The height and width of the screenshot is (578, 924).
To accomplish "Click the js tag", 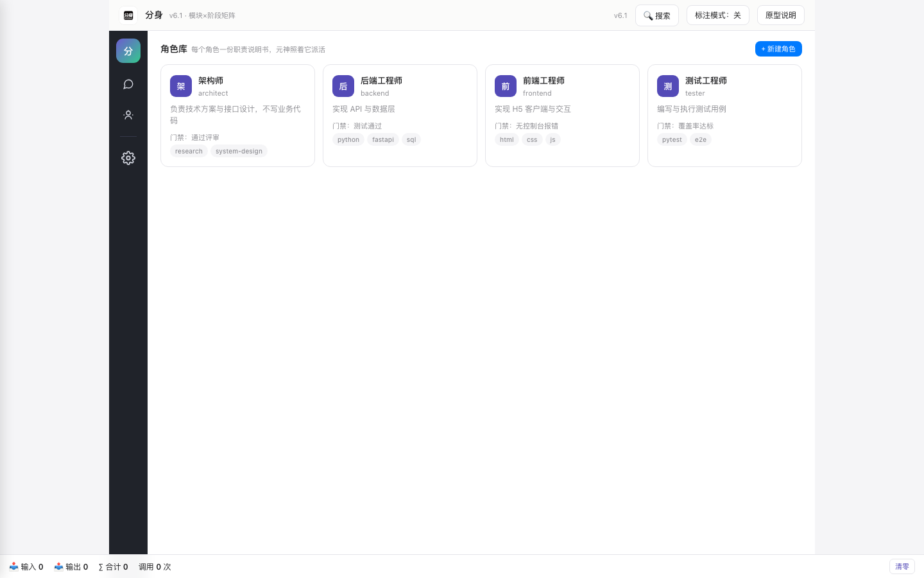I will pyautogui.click(x=552, y=139).
